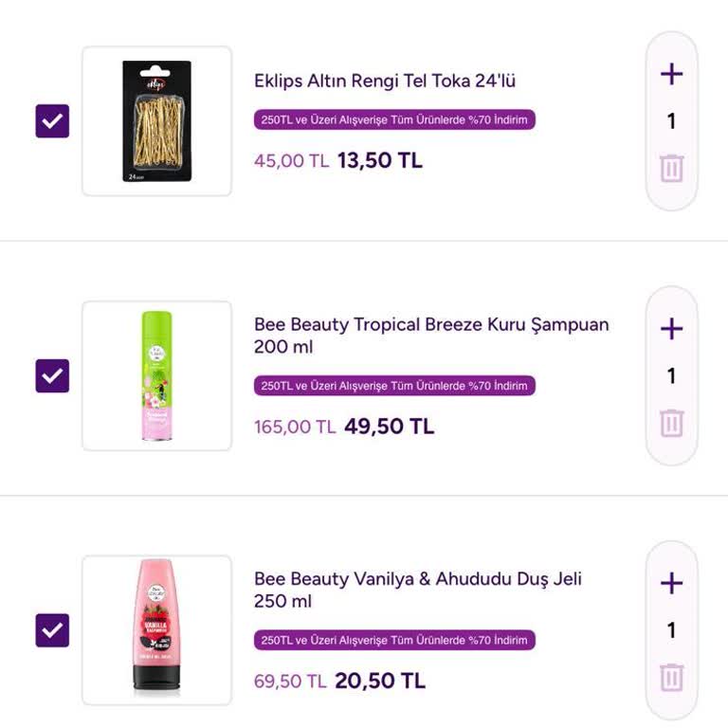The image size is (728, 728).
Task: Deselect the Bee Beauty Kuru Şampuan checkbox
Action: click(52, 375)
